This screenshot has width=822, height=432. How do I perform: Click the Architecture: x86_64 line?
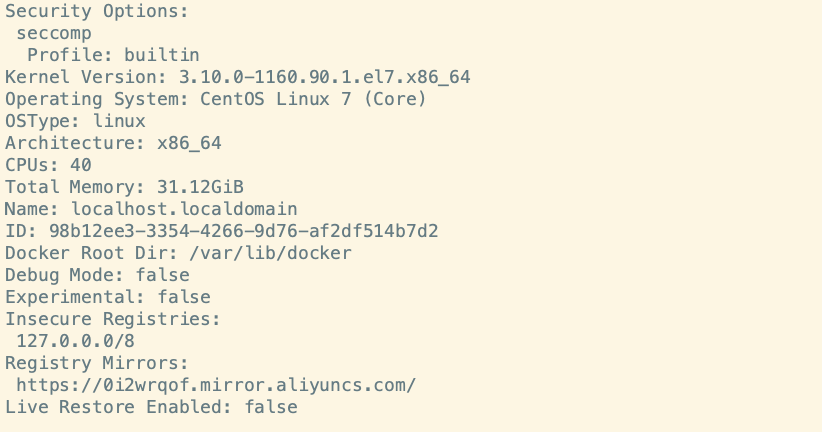coord(113,143)
